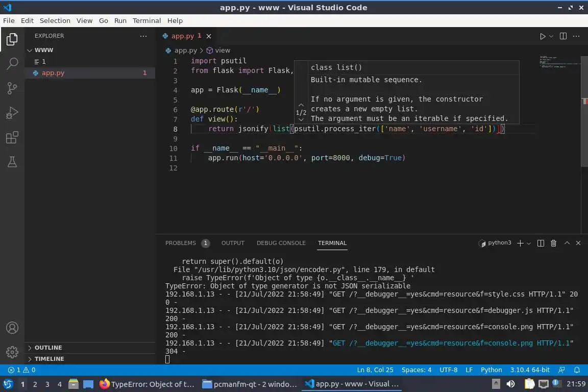The width and height of the screenshot is (588, 392).
Task: Open the View menu
Action: (x=84, y=20)
